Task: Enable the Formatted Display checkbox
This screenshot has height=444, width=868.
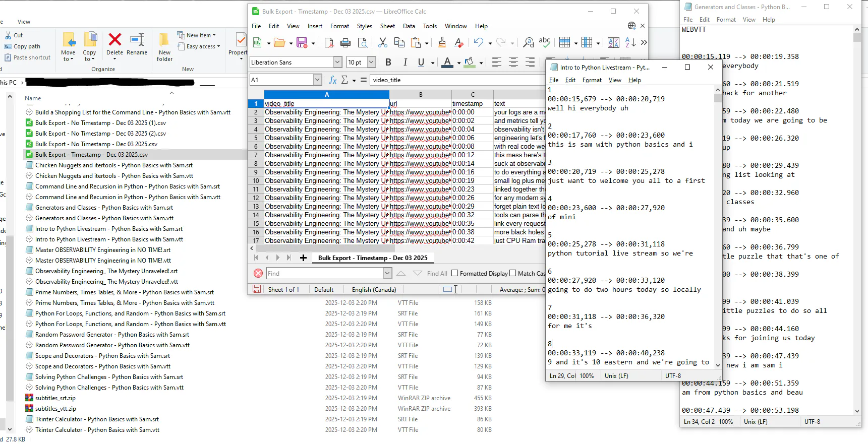Action: (x=455, y=273)
